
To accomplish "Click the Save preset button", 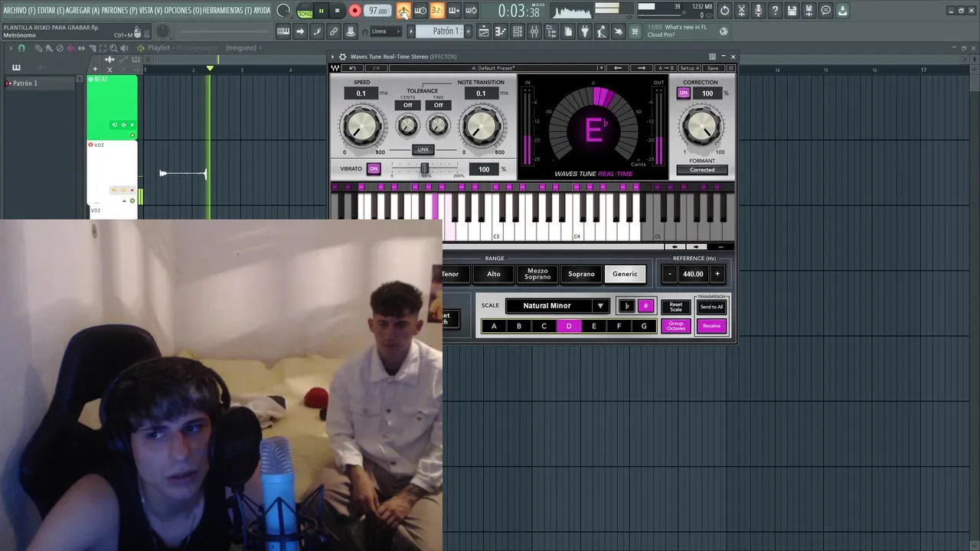I will point(713,68).
